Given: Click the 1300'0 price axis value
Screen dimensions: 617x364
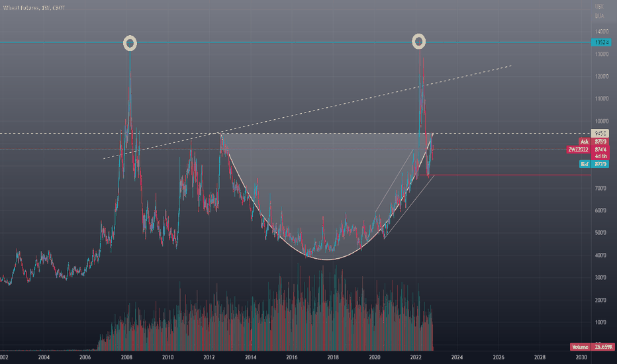Looking at the screenshot, I should [x=602, y=54].
